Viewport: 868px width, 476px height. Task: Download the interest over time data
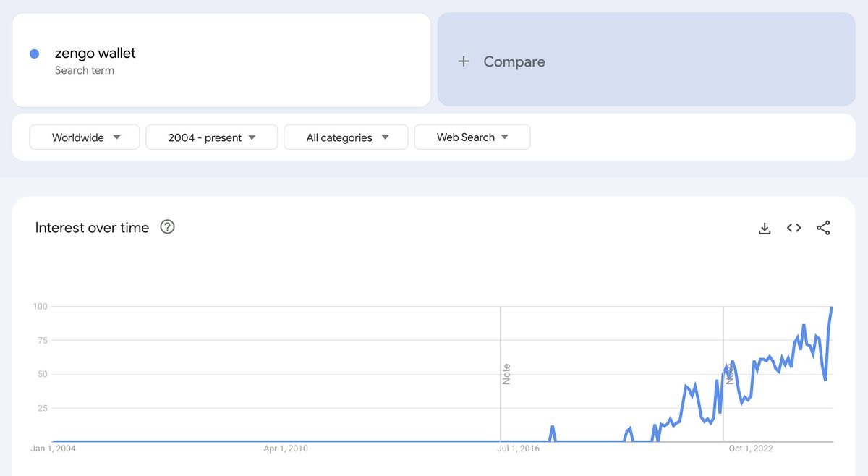tap(765, 228)
